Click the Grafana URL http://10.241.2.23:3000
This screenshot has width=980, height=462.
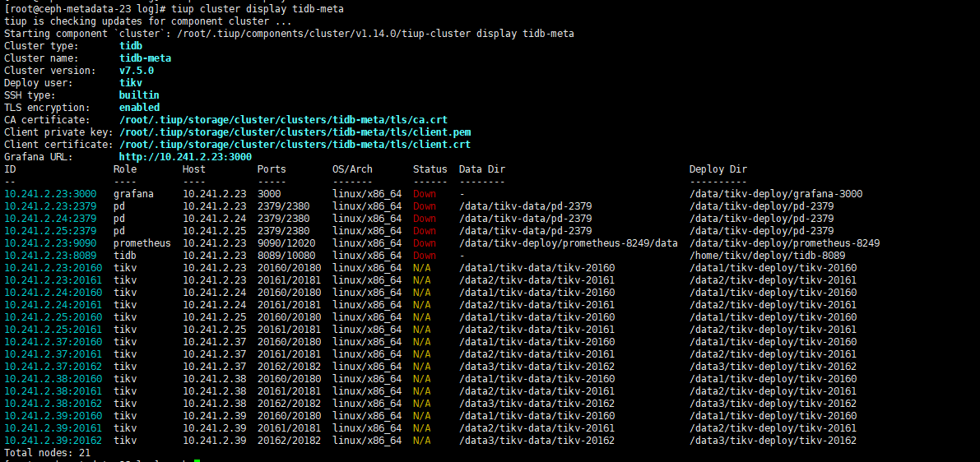click(x=185, y=157)
